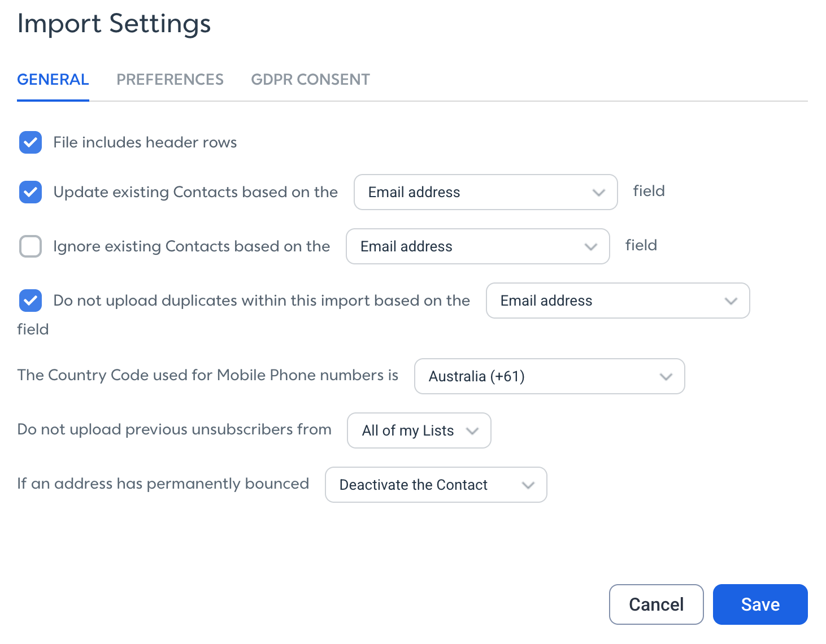Image resolution: width=826 pixels, height=644 pixels.
Task: Click the Do not upload previous unsubscribers from label
Action: (x=175, y=429)
